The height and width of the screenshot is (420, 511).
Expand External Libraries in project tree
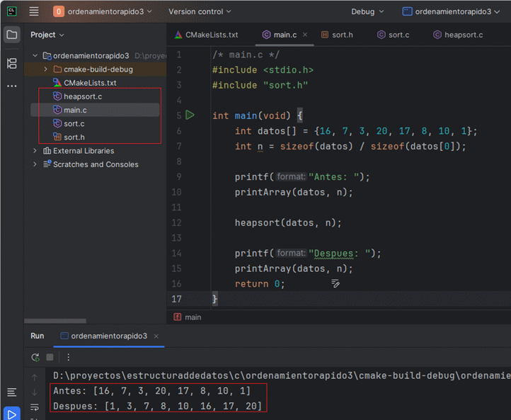35,151
